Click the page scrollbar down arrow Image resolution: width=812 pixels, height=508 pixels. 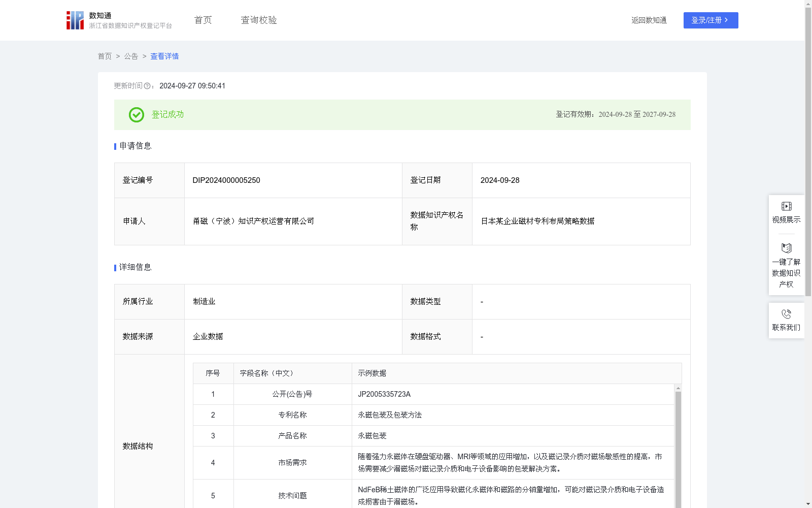(x=808, y=504)
